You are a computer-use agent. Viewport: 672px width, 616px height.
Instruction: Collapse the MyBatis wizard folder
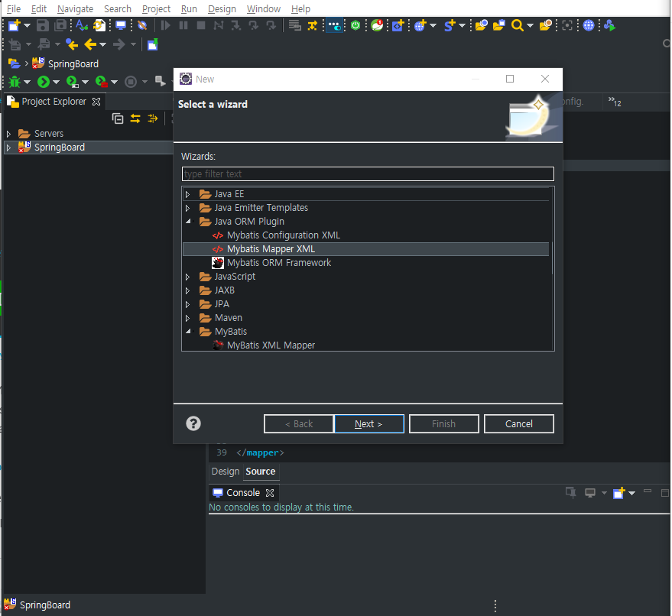[188, 332]
